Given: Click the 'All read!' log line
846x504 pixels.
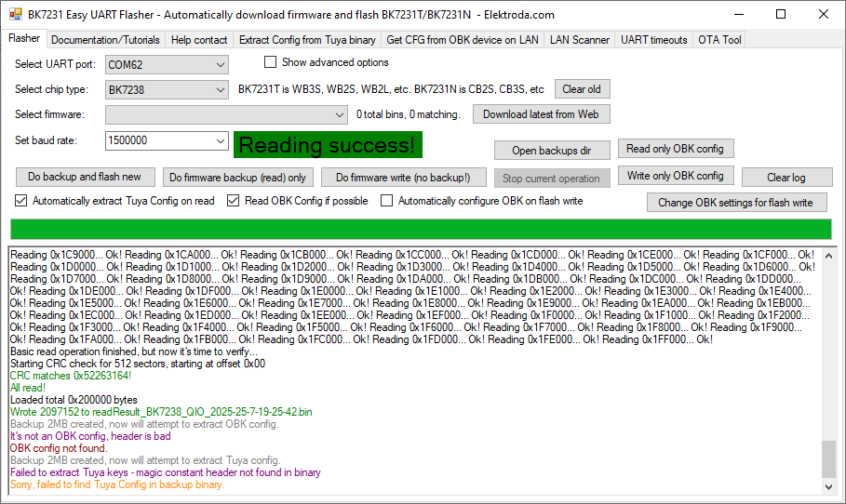Looking at the screenshot, I should pyautogui.click(x=28, y=388).
